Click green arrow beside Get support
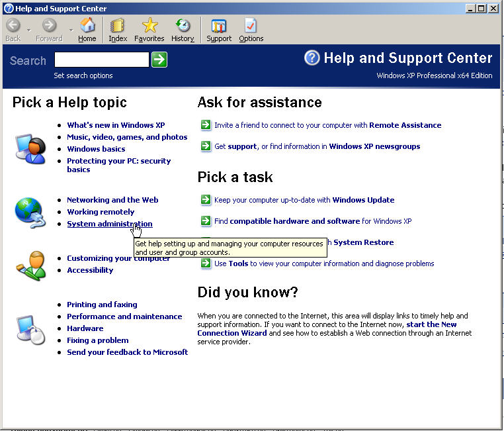This screenshot has height=431, width=504. tap(206, 146)
